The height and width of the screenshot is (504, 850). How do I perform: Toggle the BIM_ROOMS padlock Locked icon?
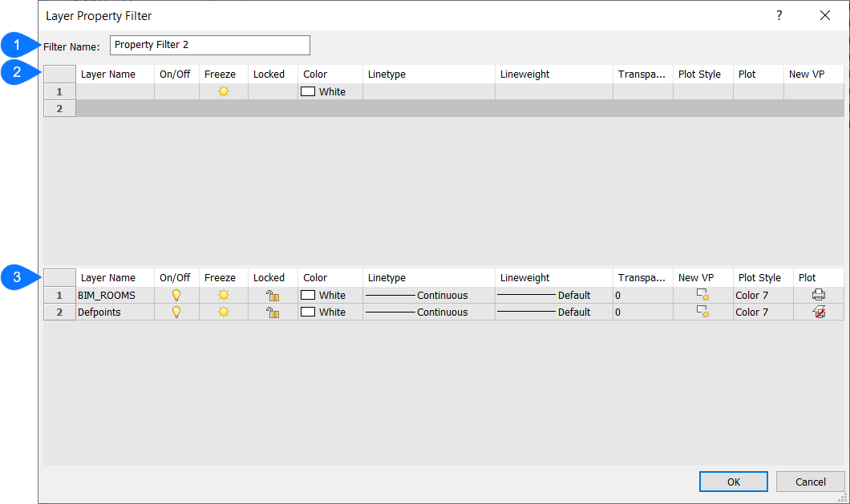273,295
